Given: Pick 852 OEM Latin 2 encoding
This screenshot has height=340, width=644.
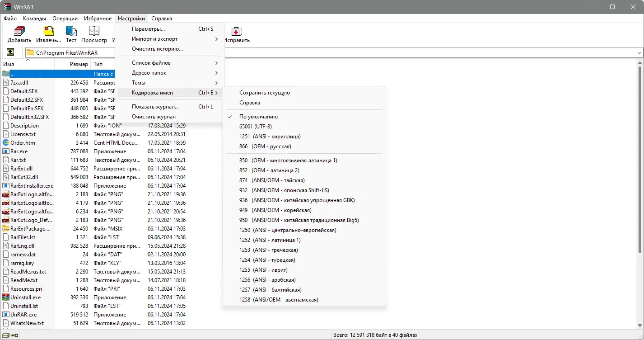Looking at the screenshot, I should pos(304,170).
